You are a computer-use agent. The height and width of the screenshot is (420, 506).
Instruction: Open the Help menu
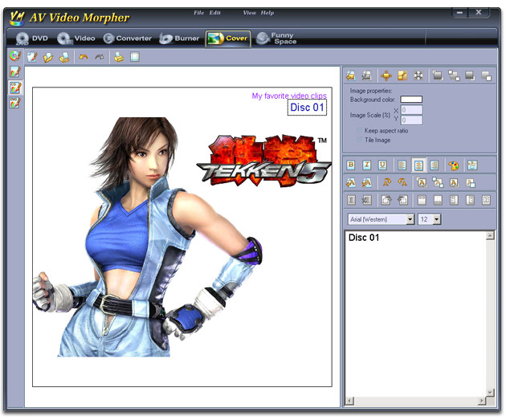[267, 13]
